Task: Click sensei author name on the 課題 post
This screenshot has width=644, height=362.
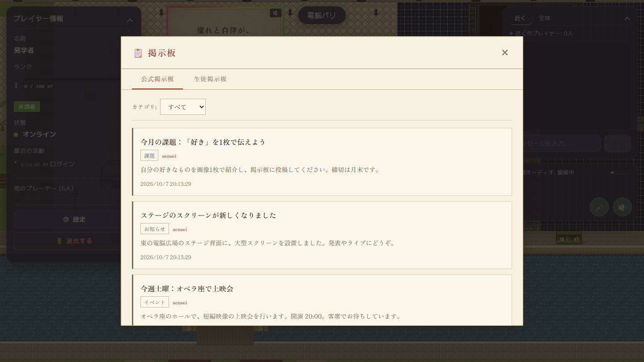Action: pos(169,156)
